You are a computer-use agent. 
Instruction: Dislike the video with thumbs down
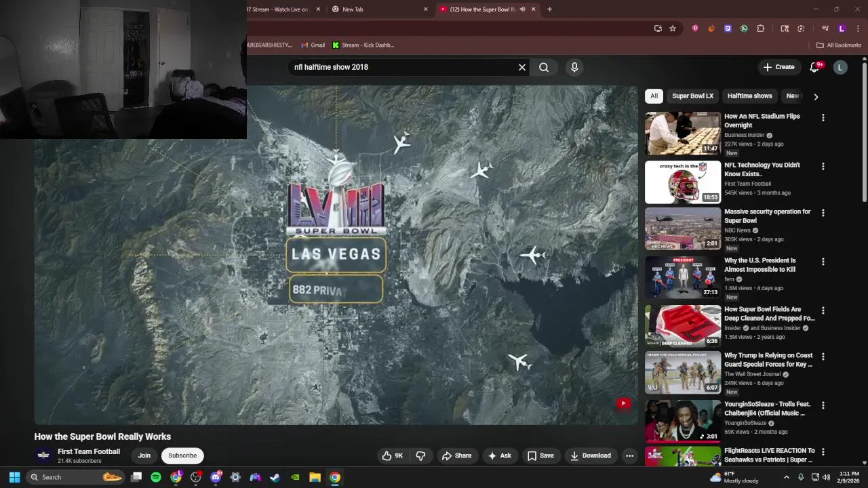click(x=420, y=455)
